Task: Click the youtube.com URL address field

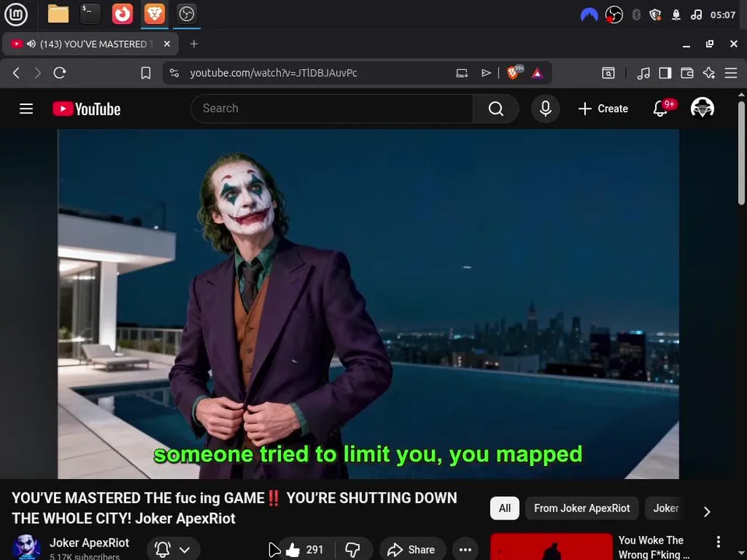Action: pyautogui.click(x=273, y=73)
